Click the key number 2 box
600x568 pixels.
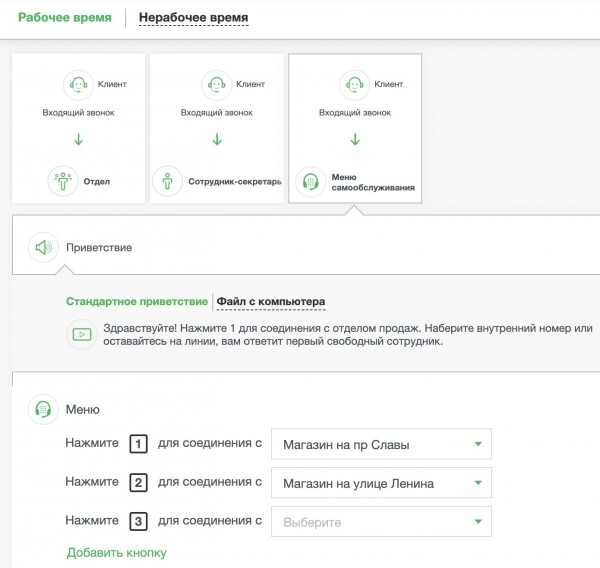pos(139,484)
